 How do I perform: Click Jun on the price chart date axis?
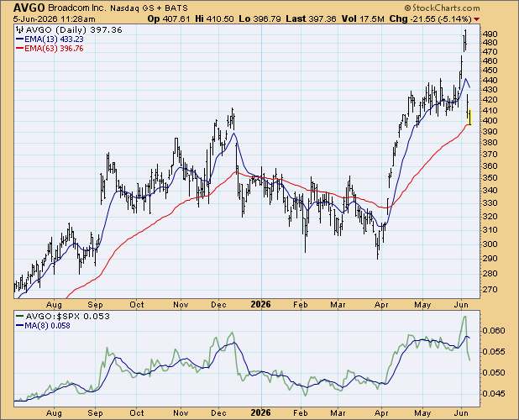click(461, 304)
